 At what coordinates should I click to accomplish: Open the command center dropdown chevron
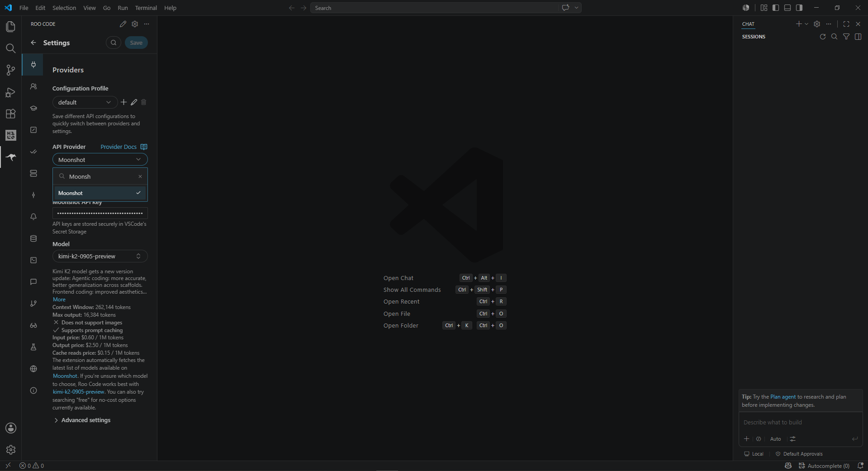point(577,8)
